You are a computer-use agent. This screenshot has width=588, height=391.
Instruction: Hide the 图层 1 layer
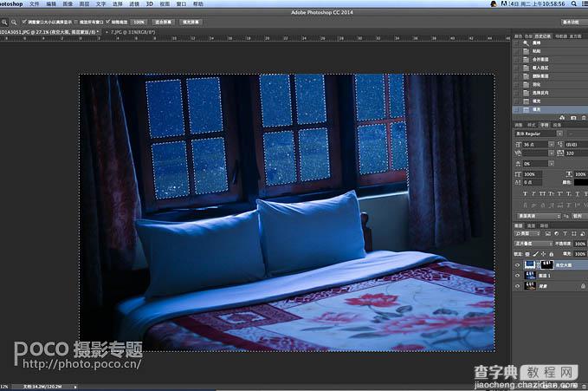518,276
